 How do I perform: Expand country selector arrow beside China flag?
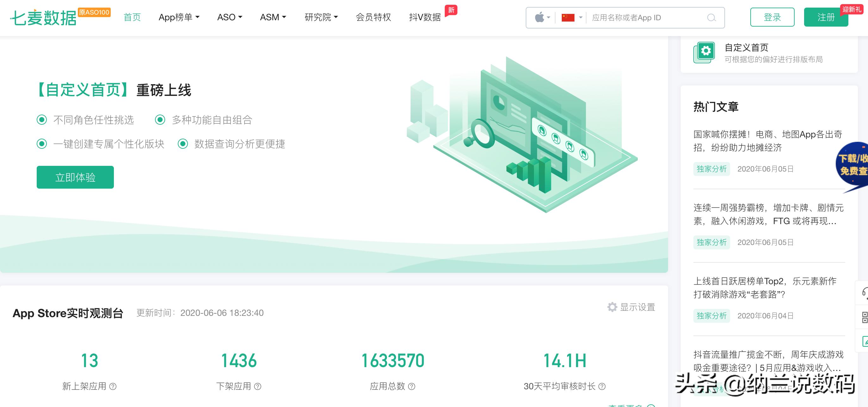(x=580, y=17)
